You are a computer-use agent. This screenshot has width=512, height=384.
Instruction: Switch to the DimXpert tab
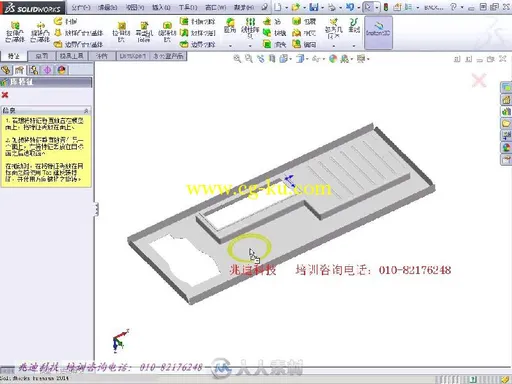pyautogui.click(x=132, y=56)
